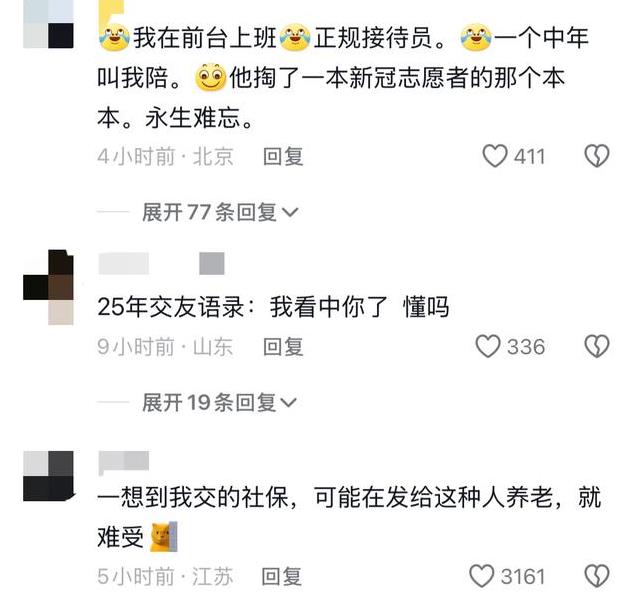The height and width of the screenshot is (606, 636).
Task: Reply to the Jiangsu comment
Action: point(281,576)
